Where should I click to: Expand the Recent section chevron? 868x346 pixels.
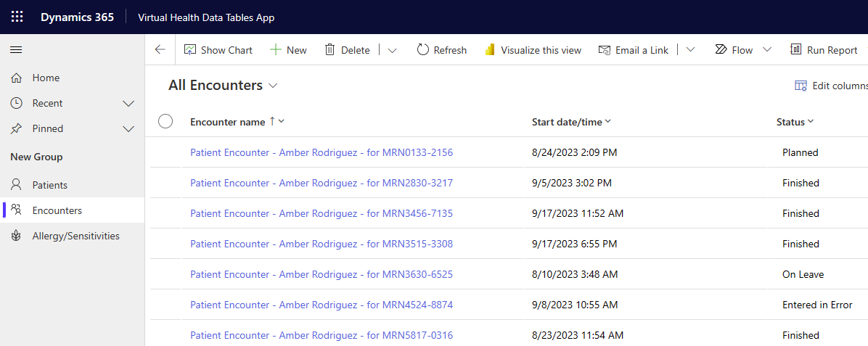[x=128, y=104]
